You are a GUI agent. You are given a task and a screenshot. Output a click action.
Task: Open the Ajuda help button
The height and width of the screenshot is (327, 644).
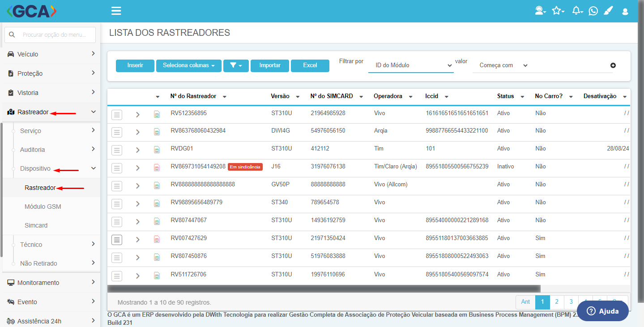point(603,311)
